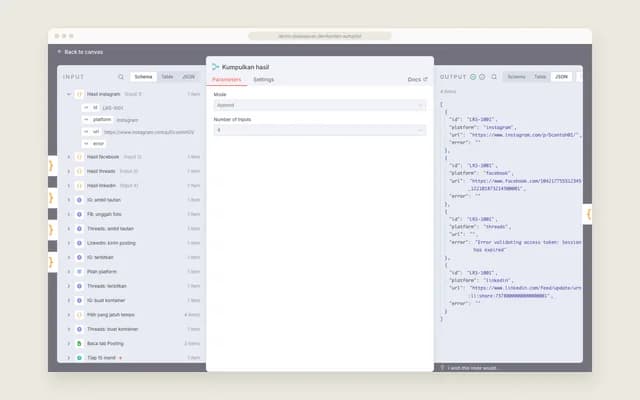Screen dimensions: 640x400
Task: Switch INPUT panel to JSON view
Action: [188, 77]
